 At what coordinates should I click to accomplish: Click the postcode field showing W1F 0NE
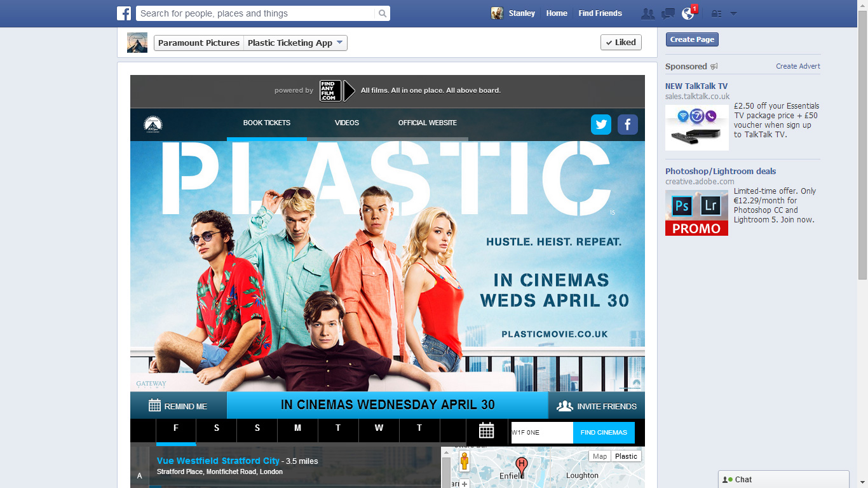click(x=541, y=433)
